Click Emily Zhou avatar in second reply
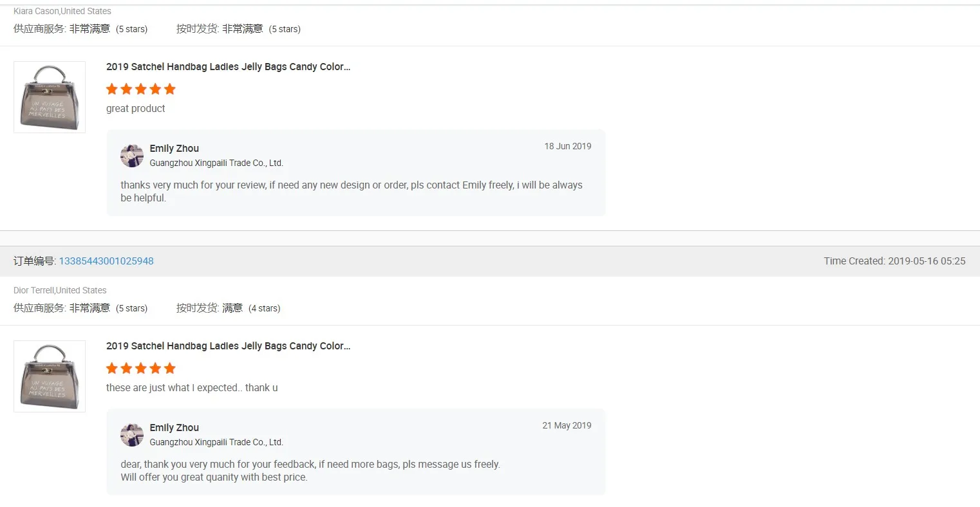The height and width of the screenshot is (507, 980). point(132,435)
